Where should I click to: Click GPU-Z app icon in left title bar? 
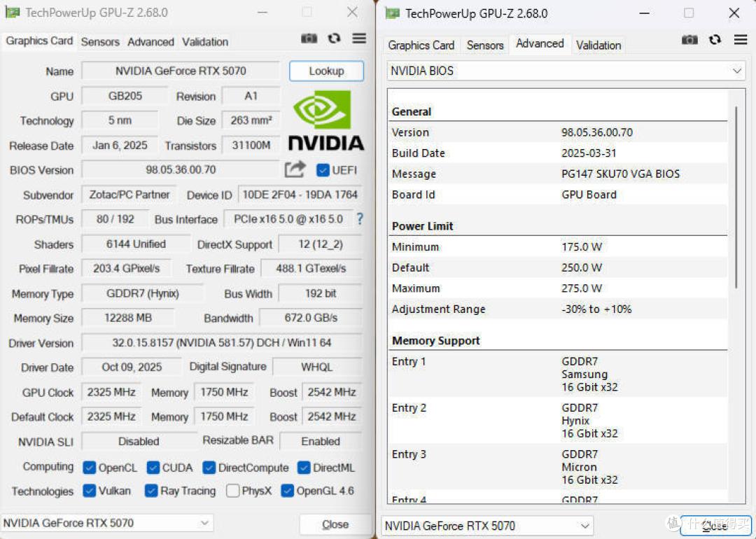click(x=12, y=13)
